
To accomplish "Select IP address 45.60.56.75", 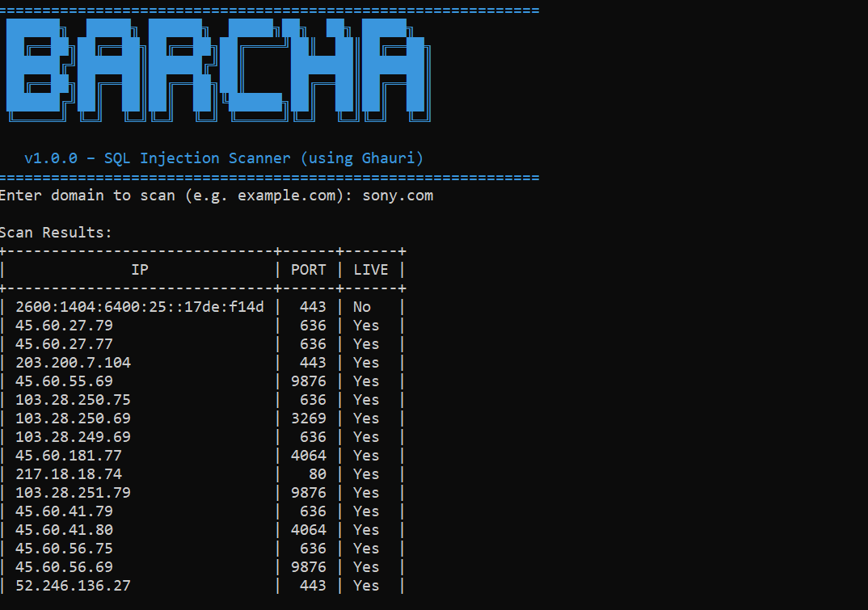I will click(64, 549).
